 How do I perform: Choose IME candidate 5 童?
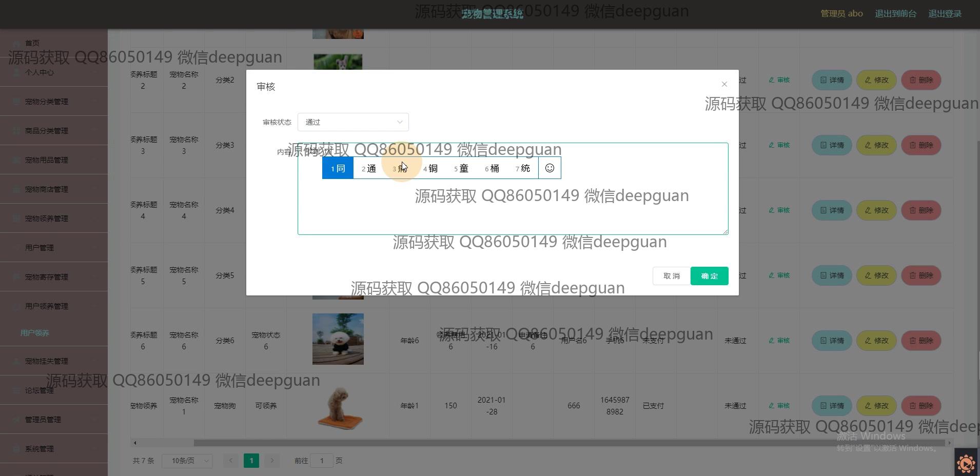coord(461,168)
